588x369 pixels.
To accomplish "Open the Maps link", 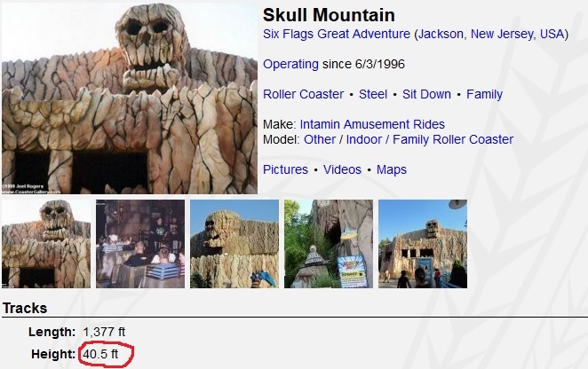I will (391, 169).
